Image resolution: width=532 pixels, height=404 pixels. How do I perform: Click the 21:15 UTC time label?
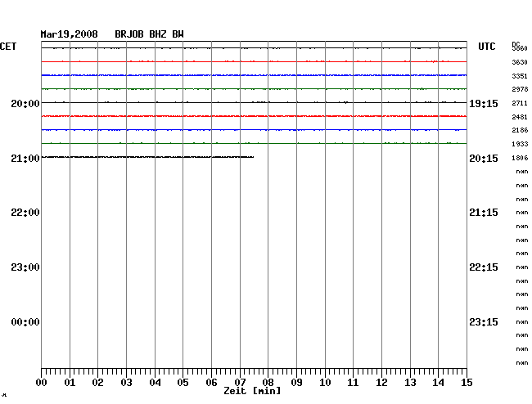(484, 213)
